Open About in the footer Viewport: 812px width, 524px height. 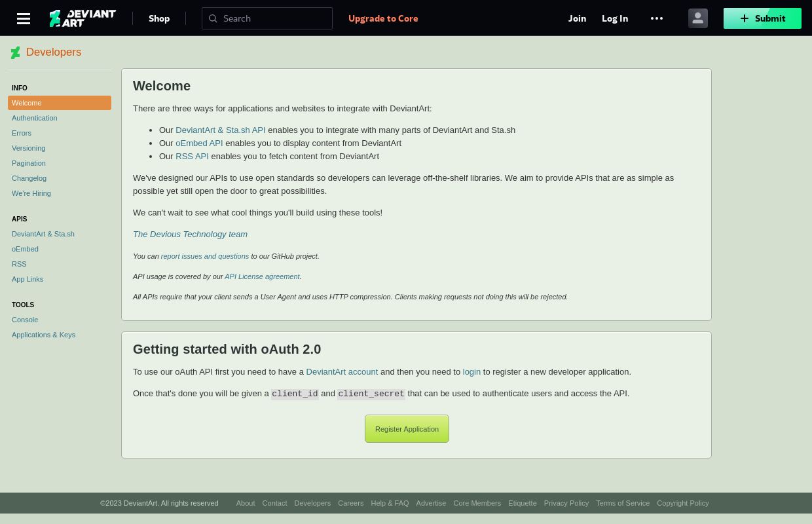246,503
